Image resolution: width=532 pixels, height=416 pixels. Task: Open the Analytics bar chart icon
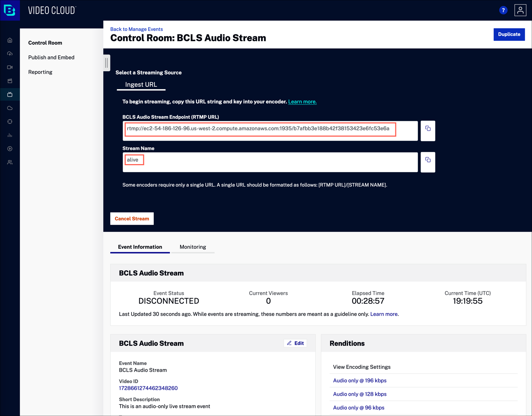[x=10, y=135]
